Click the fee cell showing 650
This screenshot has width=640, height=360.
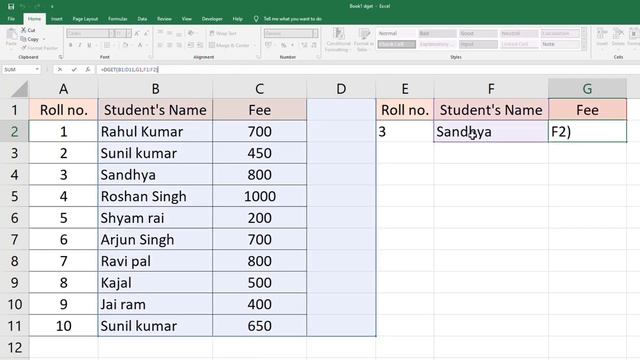tap(260, 326)
